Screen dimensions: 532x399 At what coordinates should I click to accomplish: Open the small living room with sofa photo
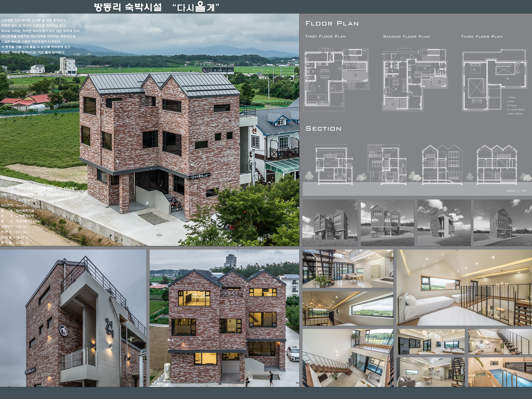pyautogui.click(x=431, y=372)
